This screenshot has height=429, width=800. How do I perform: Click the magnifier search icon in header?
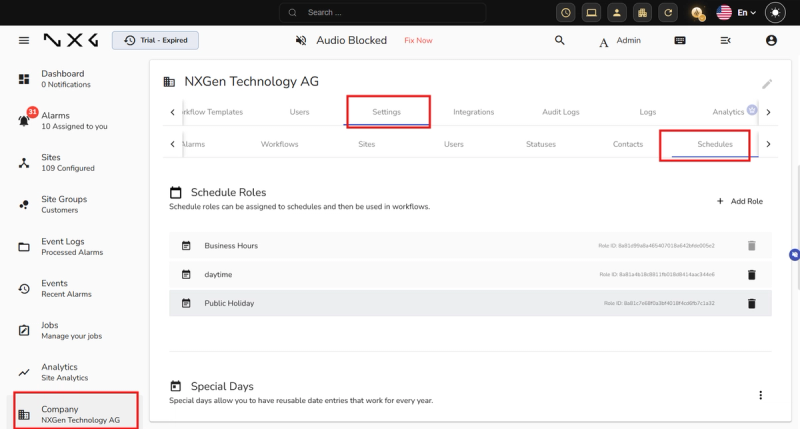pos(560,40)
